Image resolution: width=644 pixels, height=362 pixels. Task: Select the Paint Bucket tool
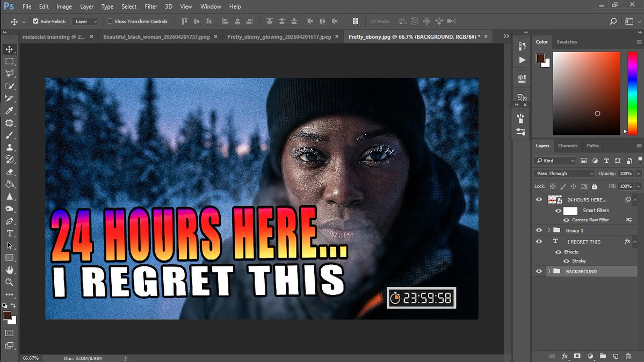point(10,184)
